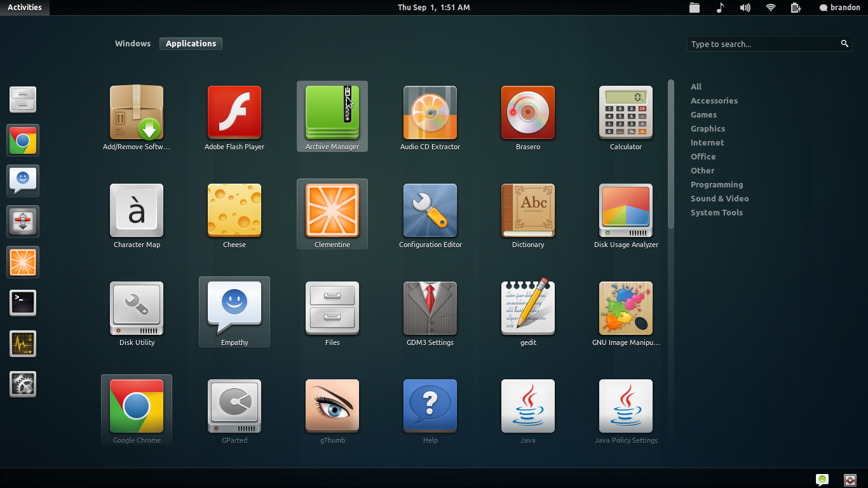Open Clementine in the applications grid
Viewport: 868px width, 488px height.
(x=332, y=215)
